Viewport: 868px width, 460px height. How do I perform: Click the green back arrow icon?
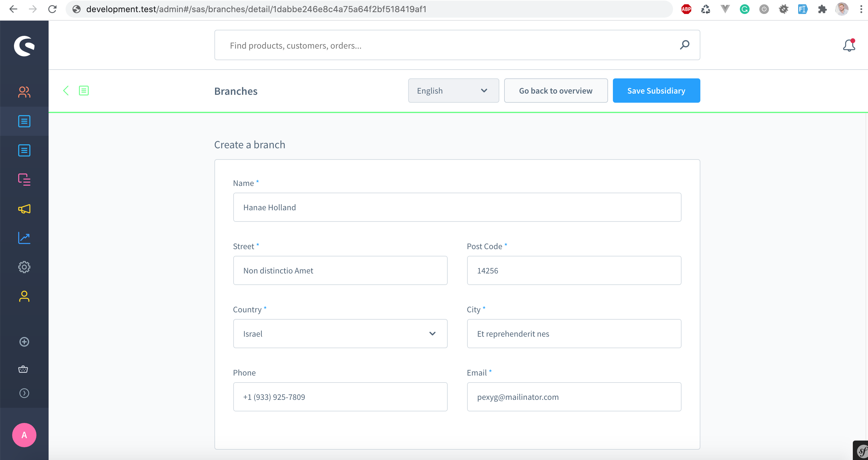[x=66, y=91]
